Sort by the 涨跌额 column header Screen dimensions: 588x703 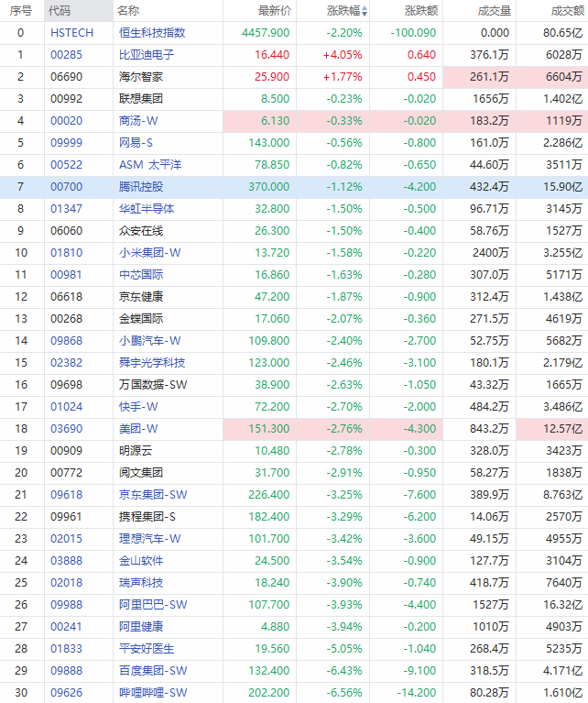(421, 11)
